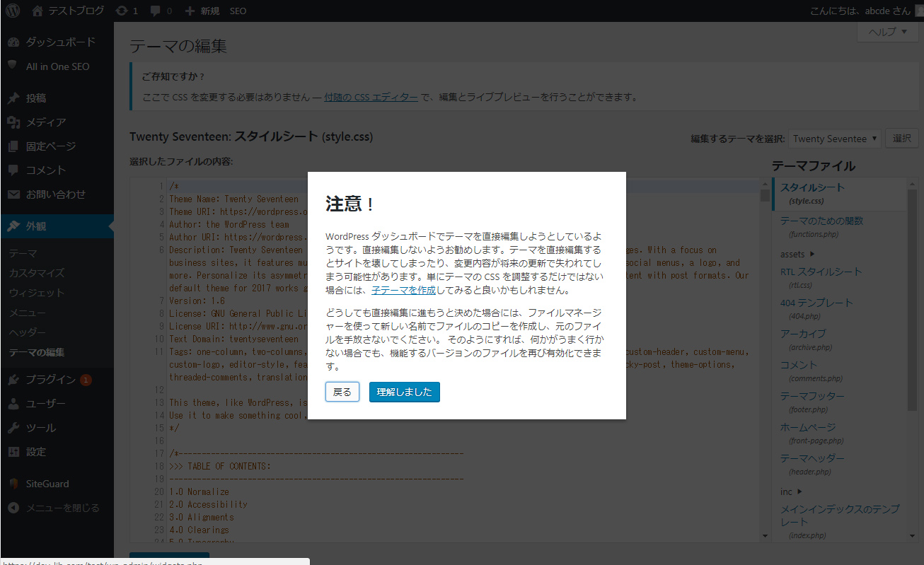Expand the inc folder
This screenshot has width=924, height=565.
click(x=791, y=491)
